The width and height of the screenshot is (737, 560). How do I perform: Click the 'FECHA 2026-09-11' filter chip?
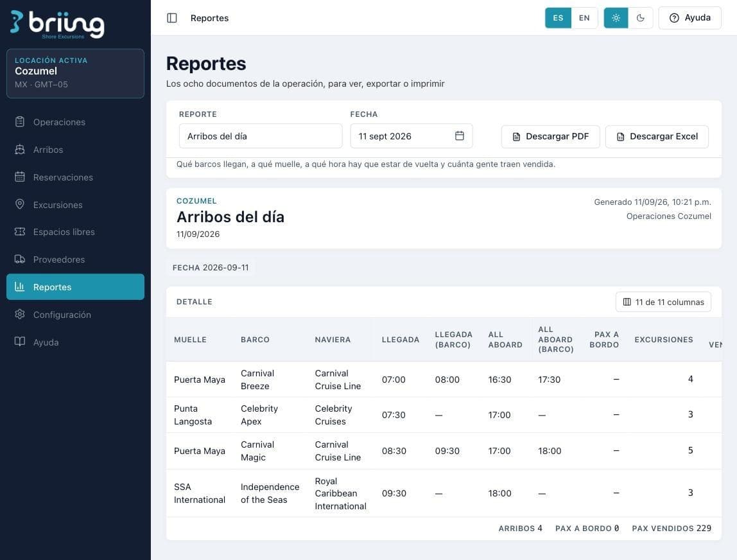[x=211, y=268]
